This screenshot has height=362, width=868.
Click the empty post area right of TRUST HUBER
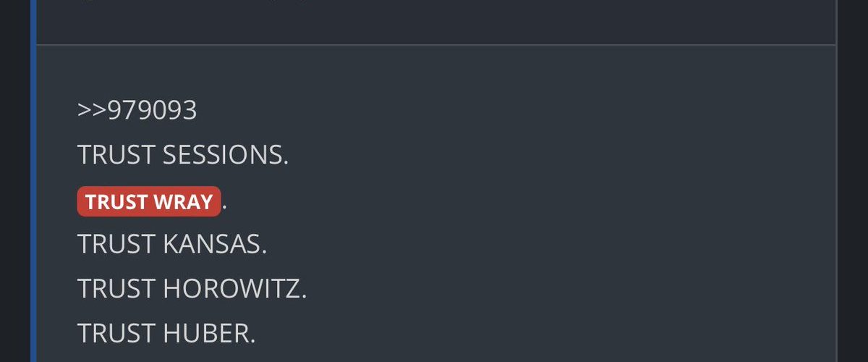click(506, 333)
